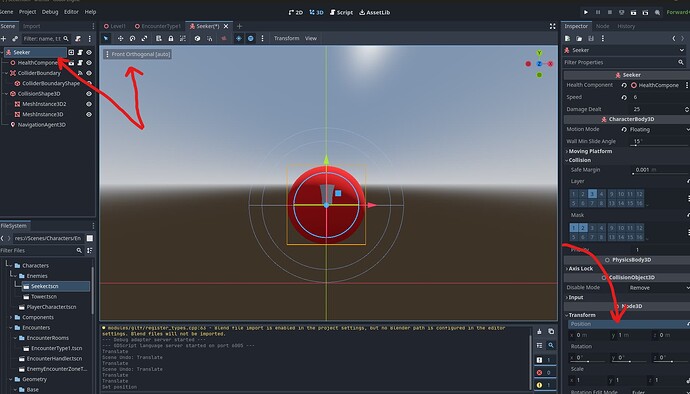Screen dimensions: 690x394
Task: Save the edited resource in Inspector
Action: (x=591, y=39)
